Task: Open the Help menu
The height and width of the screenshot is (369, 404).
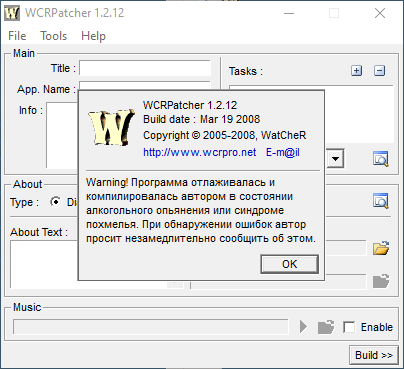Action: (x=93, y=36)
